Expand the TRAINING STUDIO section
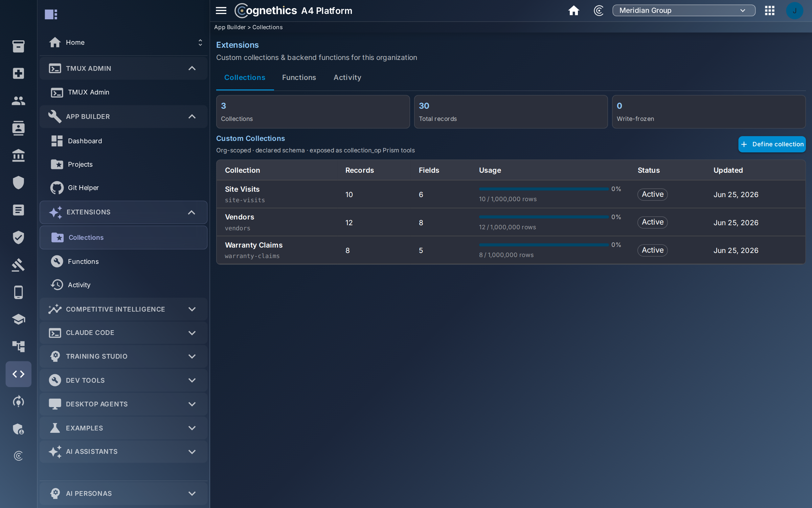Screen dimensions: 812x508 click(123, 356)
